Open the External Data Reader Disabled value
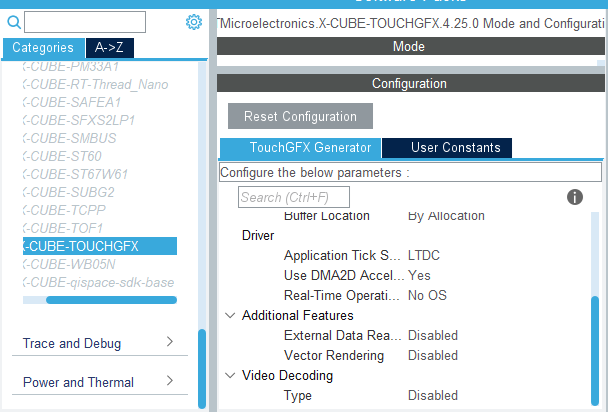Viewport: 608px width, 412px height. [x=433, y=335]
